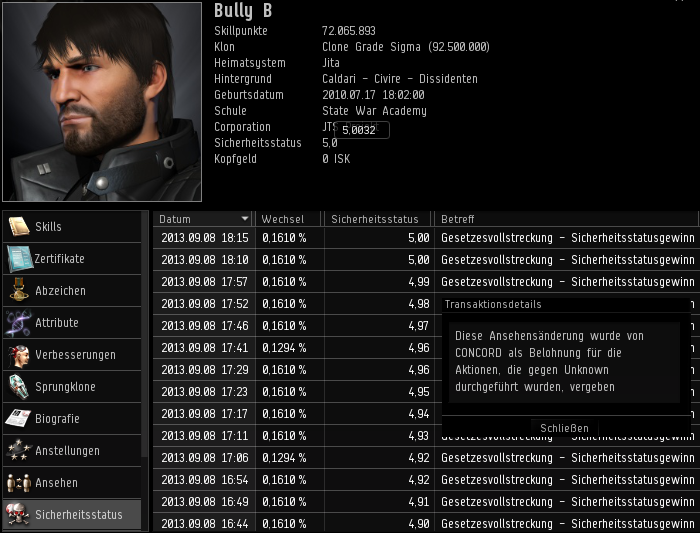View the Sicherheitsstatus tab

pyautogui.click(x=72, y=514)
